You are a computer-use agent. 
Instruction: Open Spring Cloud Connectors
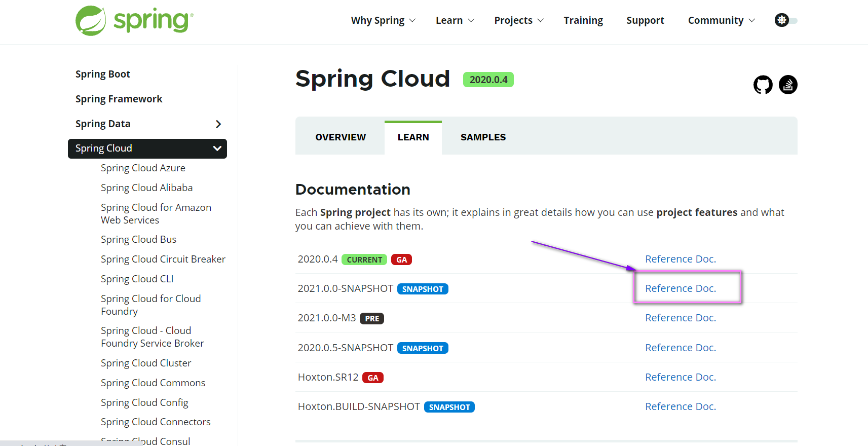(x=156, y=422)
